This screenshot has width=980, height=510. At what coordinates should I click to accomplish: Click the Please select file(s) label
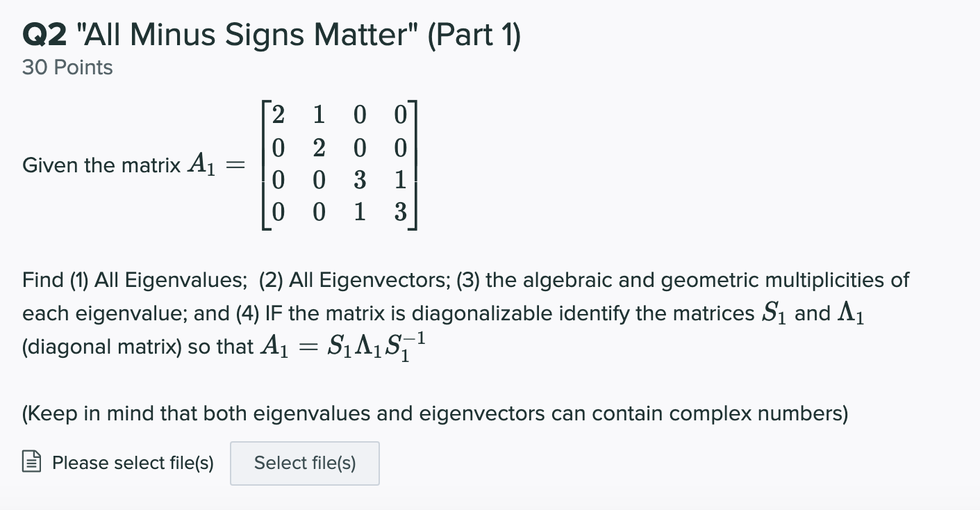[133, 462]
